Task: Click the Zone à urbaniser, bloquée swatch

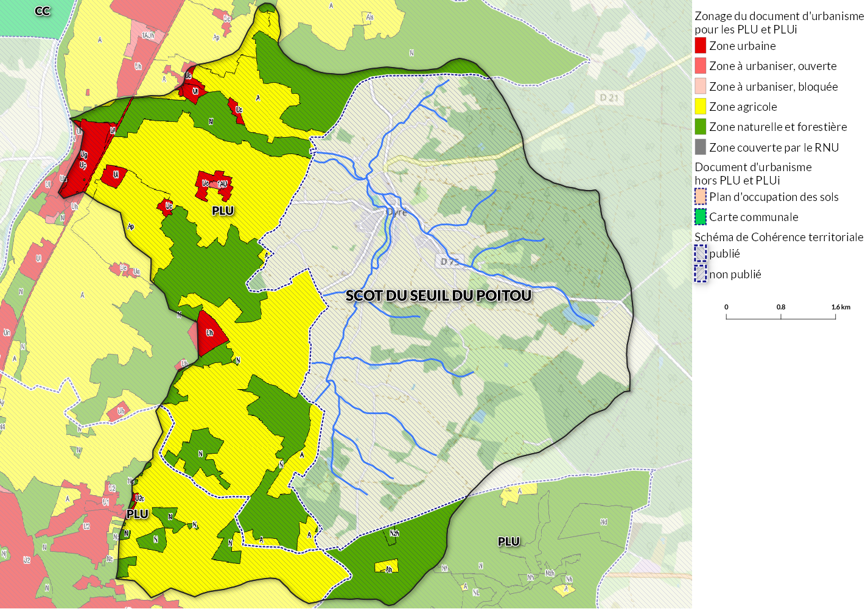Action: click(701, 86)
